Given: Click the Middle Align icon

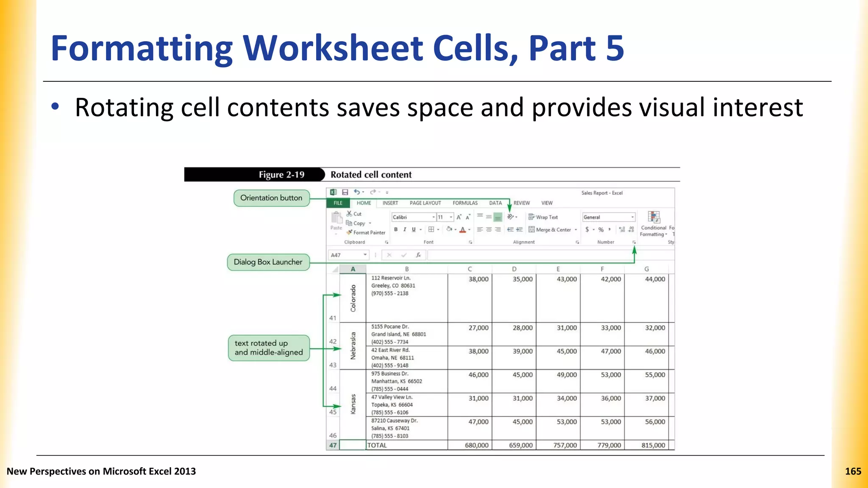Looking at the screenshot, I should (x=489, y=216).
